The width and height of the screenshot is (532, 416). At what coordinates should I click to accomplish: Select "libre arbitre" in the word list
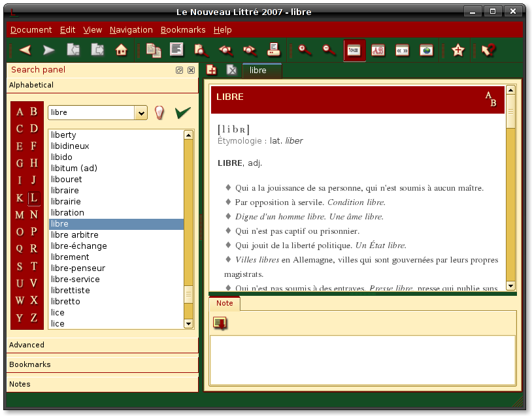coord(116,234)
